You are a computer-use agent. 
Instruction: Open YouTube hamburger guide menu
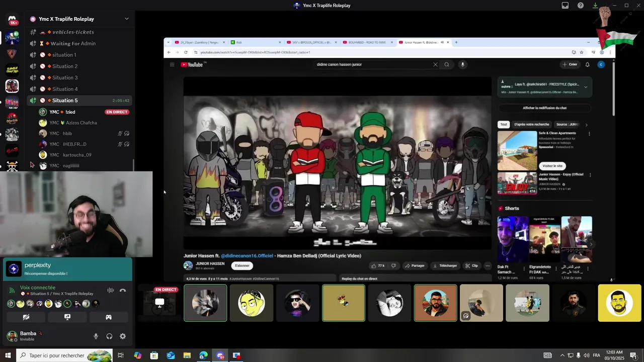click(x=172, y=64)
